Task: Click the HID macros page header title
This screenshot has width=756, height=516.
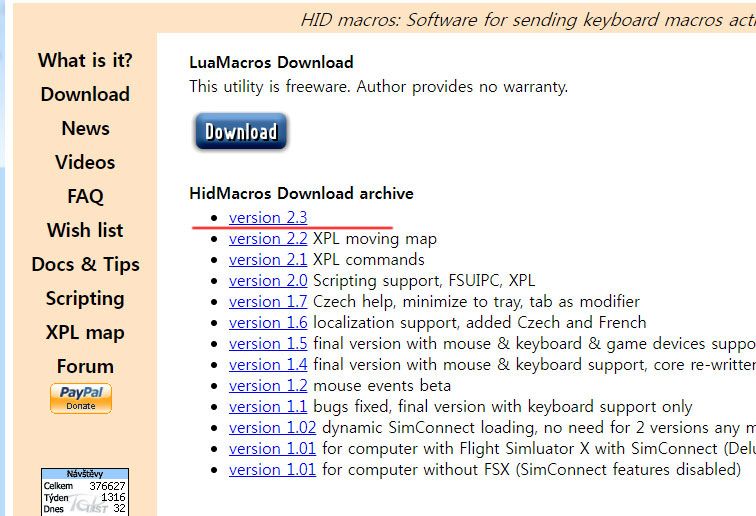Action: (528, 20)
